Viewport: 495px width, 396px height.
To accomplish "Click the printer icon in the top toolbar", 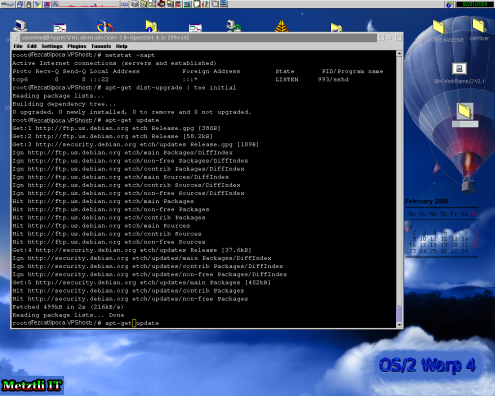I will [20, 4].
